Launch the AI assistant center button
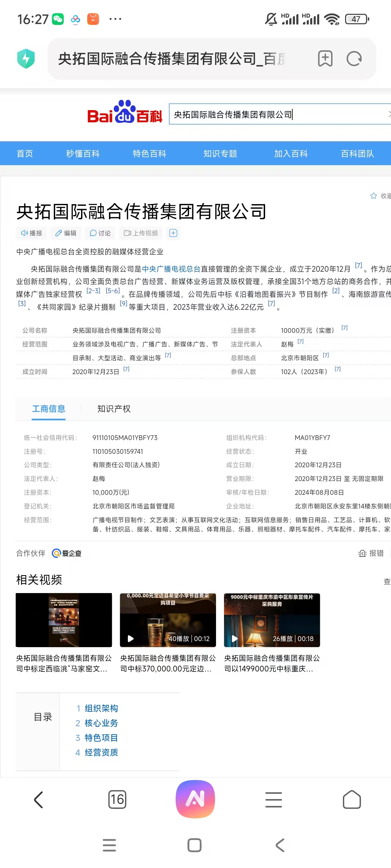The width and height of the screenshot is (391, 868). click(x=195, y=799)
